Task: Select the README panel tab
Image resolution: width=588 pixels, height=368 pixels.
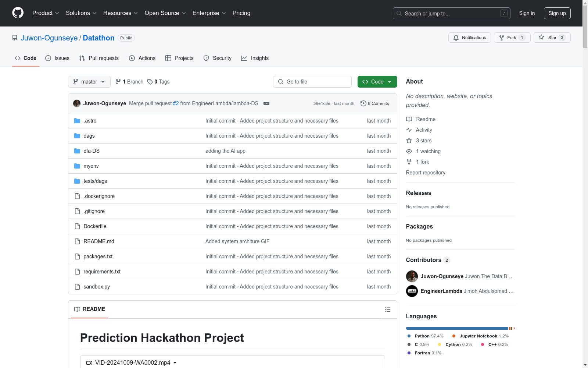Action: pos(90,309)
